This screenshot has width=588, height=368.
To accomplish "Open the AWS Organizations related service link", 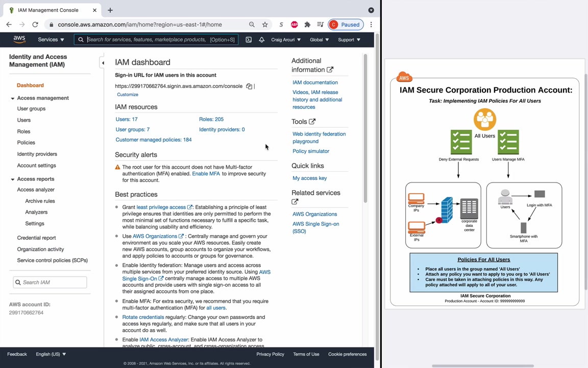I will [314, 214].
